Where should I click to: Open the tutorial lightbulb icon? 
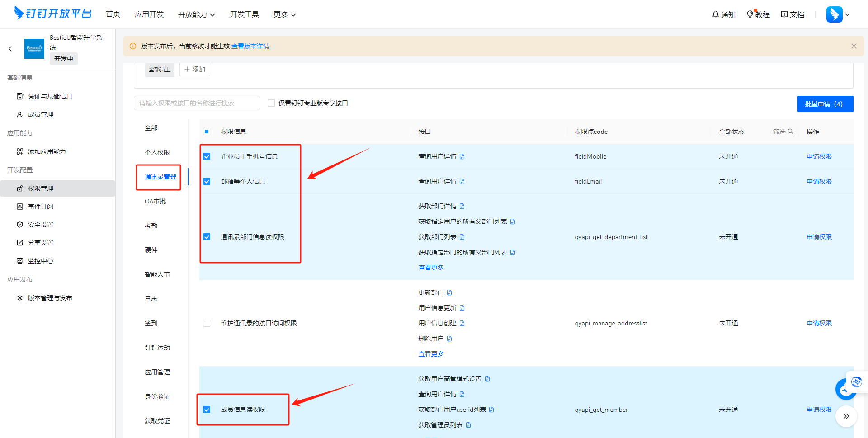[750, 14]
